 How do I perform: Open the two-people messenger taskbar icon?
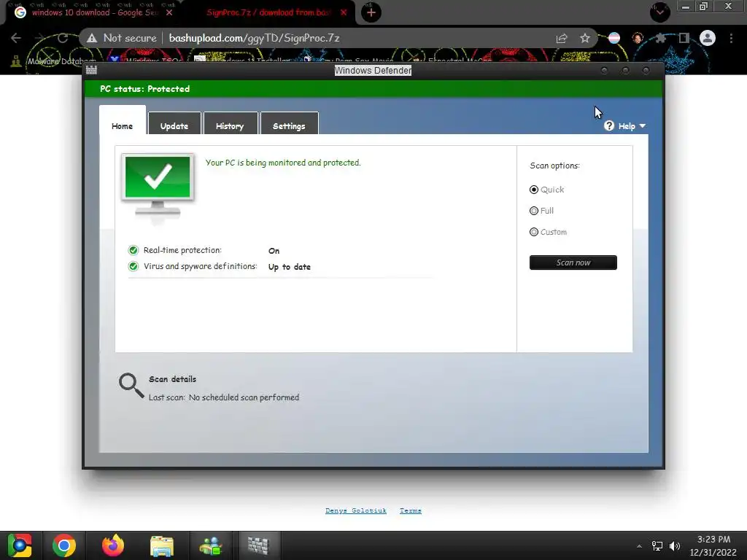[211, 545]
